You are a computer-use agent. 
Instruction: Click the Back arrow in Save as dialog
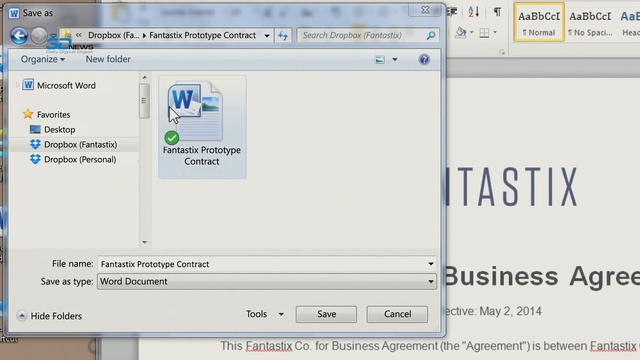coord(19,36)
